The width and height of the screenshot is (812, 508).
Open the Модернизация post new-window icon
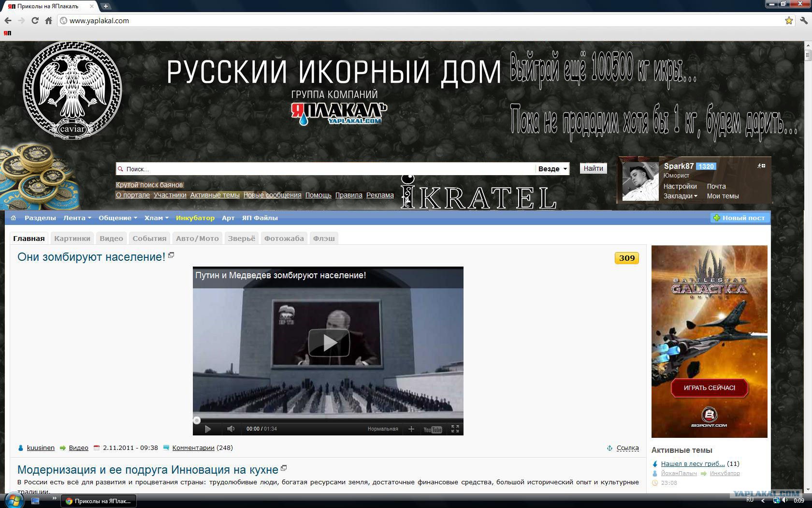(284, 468)
